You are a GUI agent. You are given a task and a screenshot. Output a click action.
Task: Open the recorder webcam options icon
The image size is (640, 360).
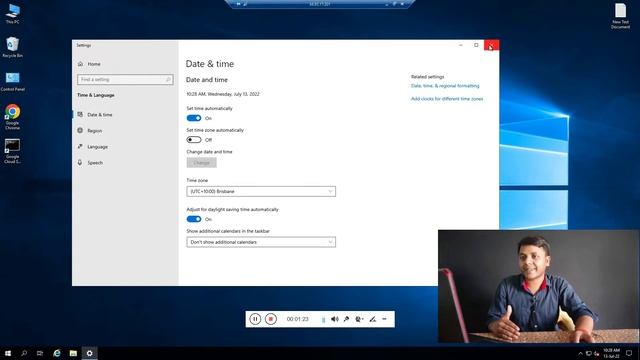359,319
